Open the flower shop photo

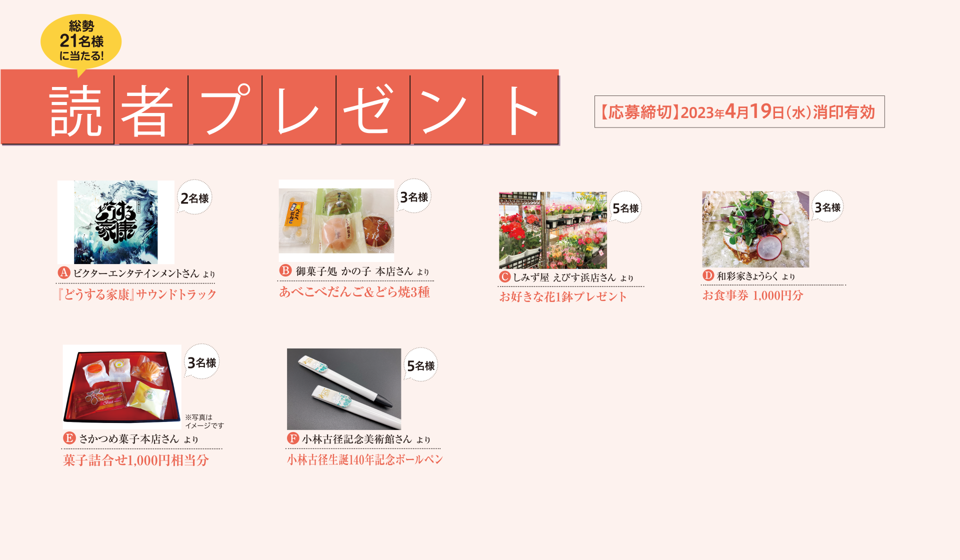553,230
